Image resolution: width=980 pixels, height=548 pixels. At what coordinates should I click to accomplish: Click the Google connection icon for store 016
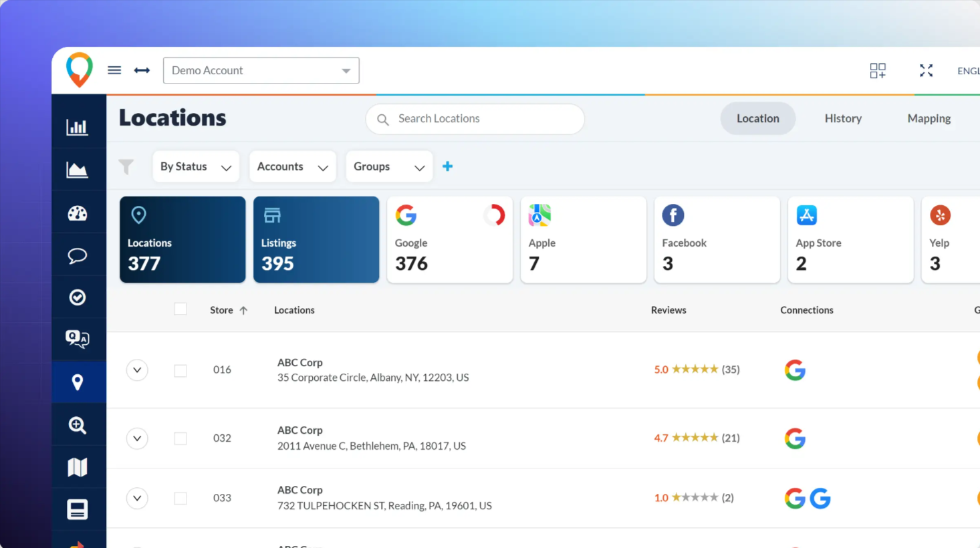[795, 370]
